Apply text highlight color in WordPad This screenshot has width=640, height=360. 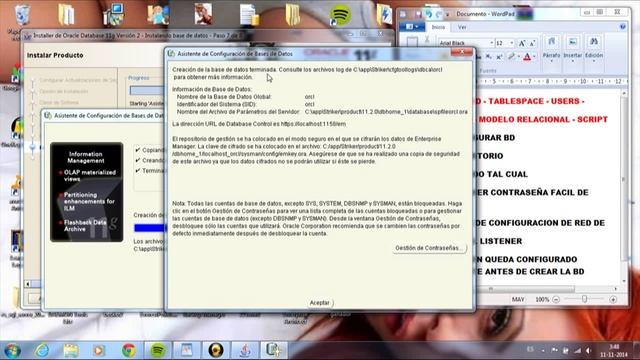point(511,57)
